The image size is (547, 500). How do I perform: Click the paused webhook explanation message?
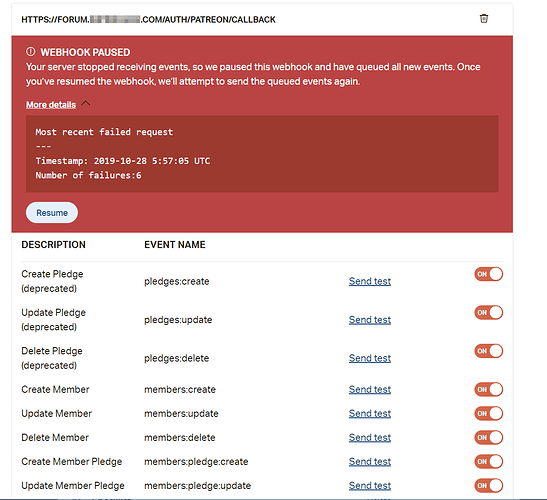pyautogui.click(x=253, y=74)
